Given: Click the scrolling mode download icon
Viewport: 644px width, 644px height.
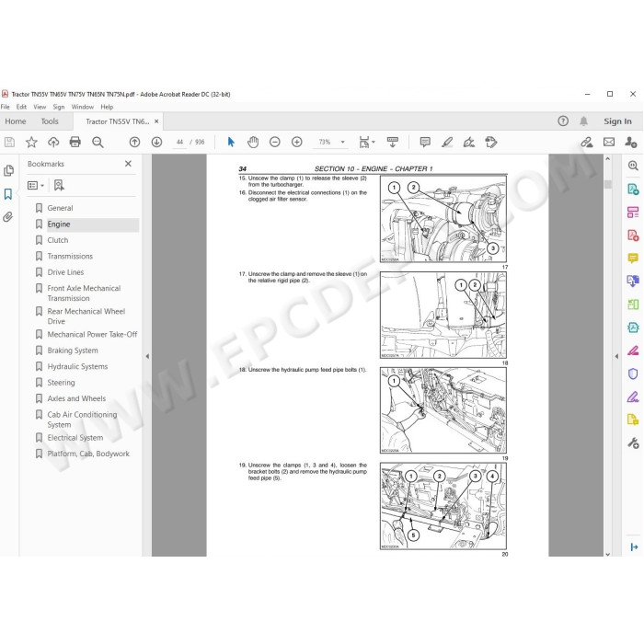Looking at the screenshot, I should 393,142.
